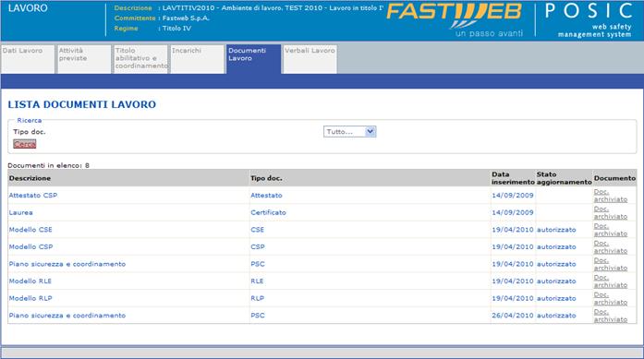Open Doc. archiviato for Modello CSP row
Screen dimensions: 644x359
tap(611, 247)
